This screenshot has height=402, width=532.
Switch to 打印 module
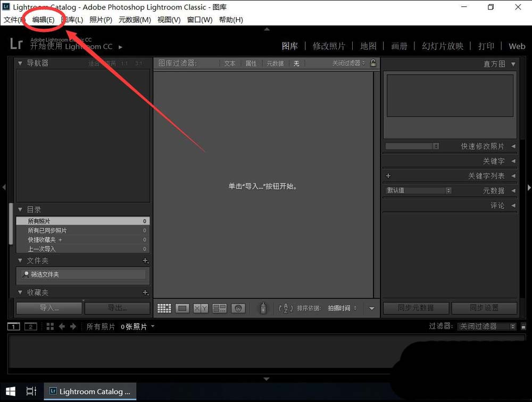(x=486, y=46)
